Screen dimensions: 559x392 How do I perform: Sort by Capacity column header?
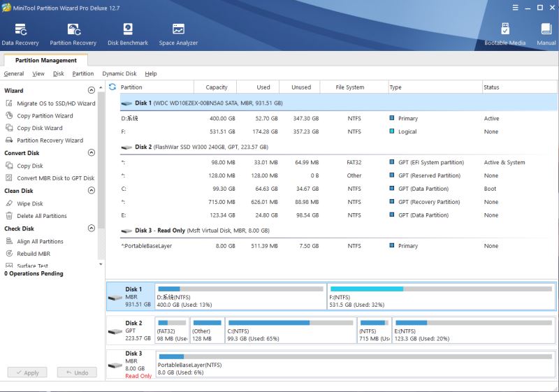(216, 87)
